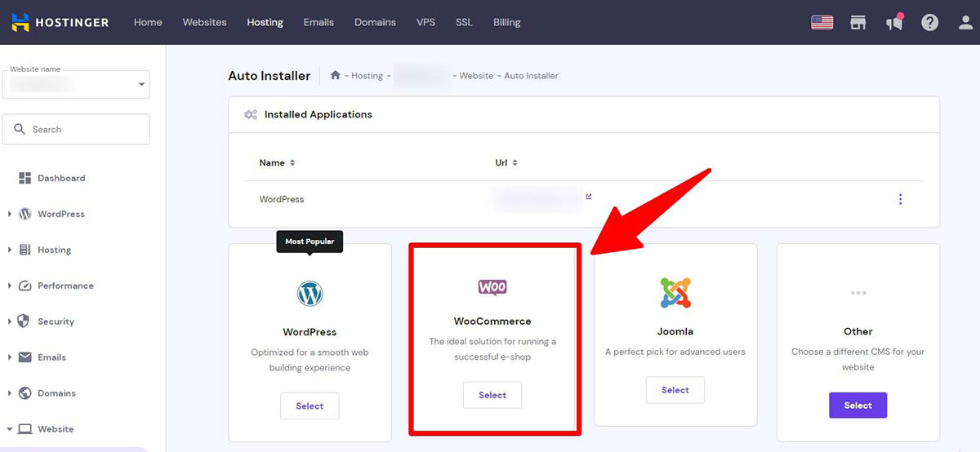
Task: Click the Dashboard sidebar icon
Action: [x=24, y=178]
